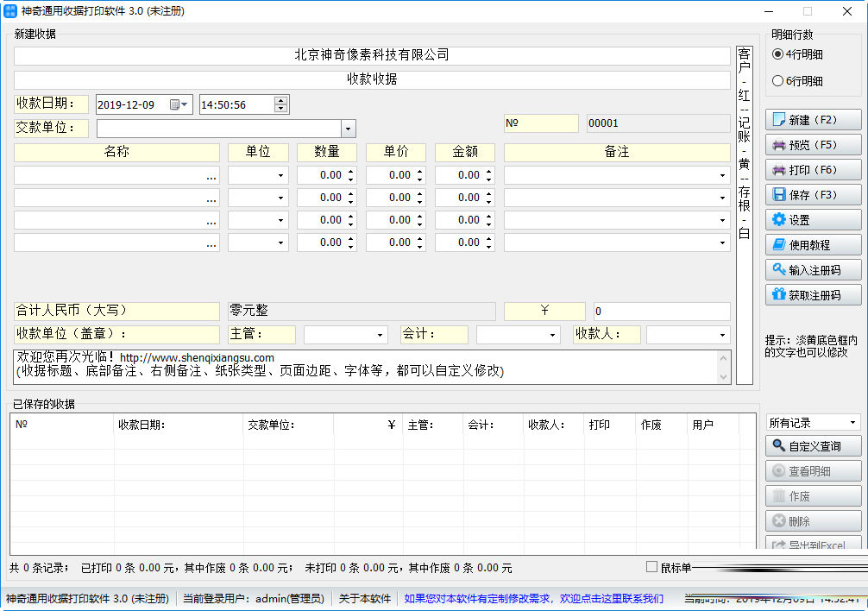
Task: Select the 6行明细 radio button
Action: tap(778, 80)
